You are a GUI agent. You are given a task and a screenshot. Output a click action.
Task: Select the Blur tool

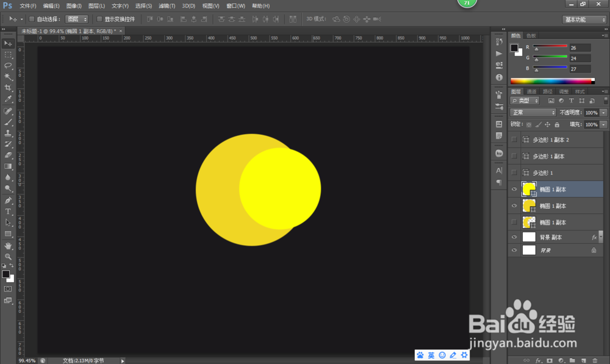8,177
